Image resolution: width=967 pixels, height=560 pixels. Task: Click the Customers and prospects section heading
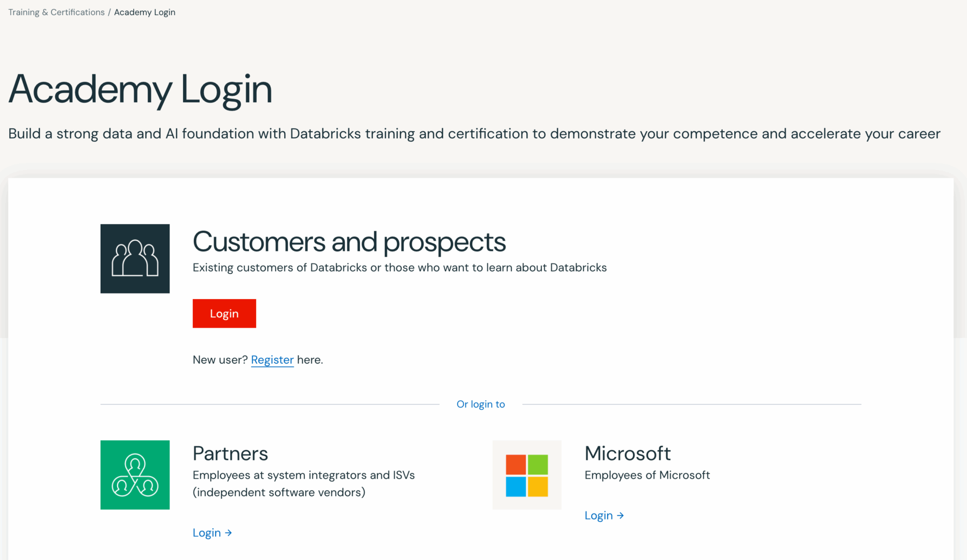tap(349, 242)
